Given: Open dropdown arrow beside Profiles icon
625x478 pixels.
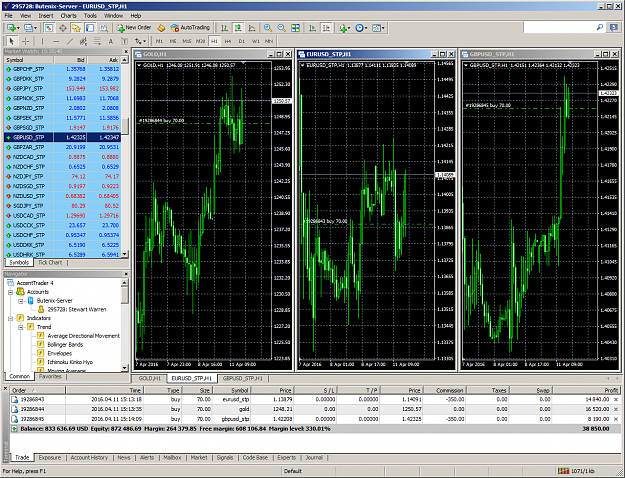Looking at the screenshot, I should pos(35,28).
